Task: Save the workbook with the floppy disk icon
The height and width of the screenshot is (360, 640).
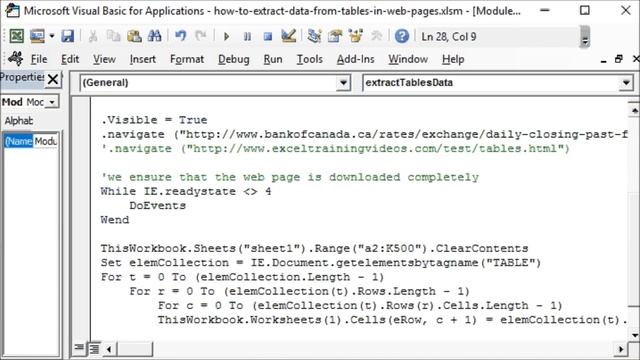Action: point(67,36)
